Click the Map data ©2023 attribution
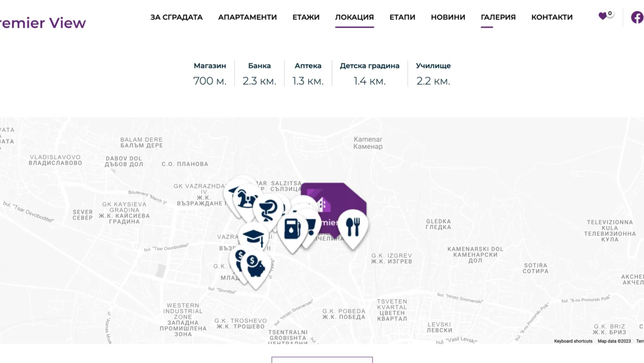This screenshot has width=644, height=363. pos(614,341)
